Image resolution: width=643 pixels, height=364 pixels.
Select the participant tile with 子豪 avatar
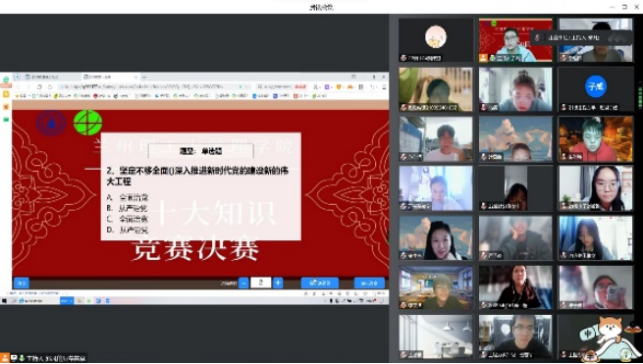point(596,89)
